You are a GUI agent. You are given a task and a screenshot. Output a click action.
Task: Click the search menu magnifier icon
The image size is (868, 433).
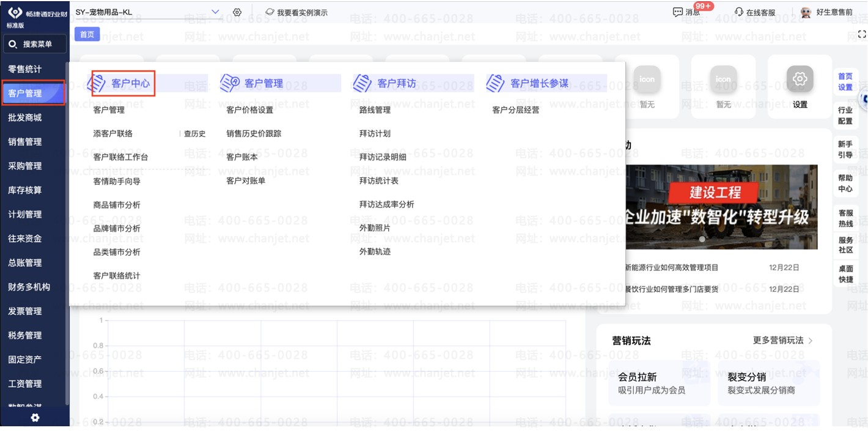(x=13, y=45)
